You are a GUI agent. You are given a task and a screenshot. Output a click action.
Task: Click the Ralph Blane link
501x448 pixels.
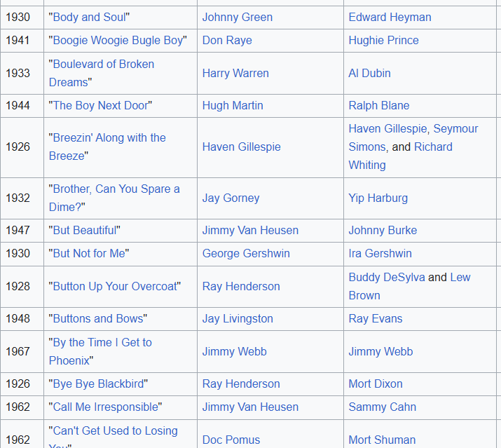[x=378, y=105]
